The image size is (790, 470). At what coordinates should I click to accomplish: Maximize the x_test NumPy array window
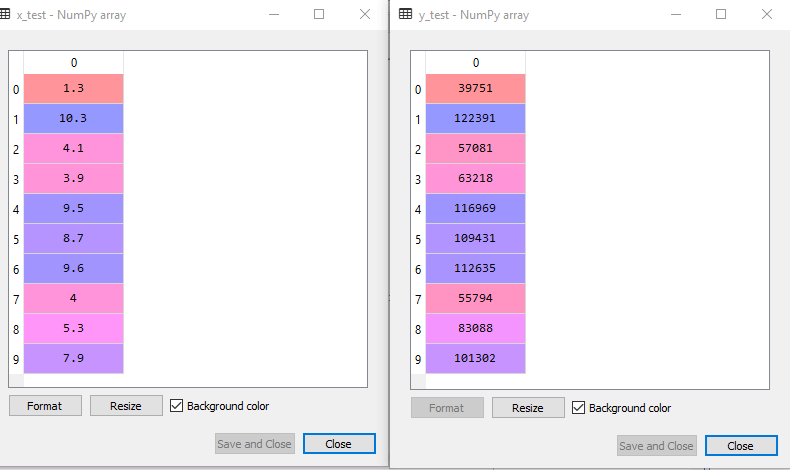click(319, 15)
